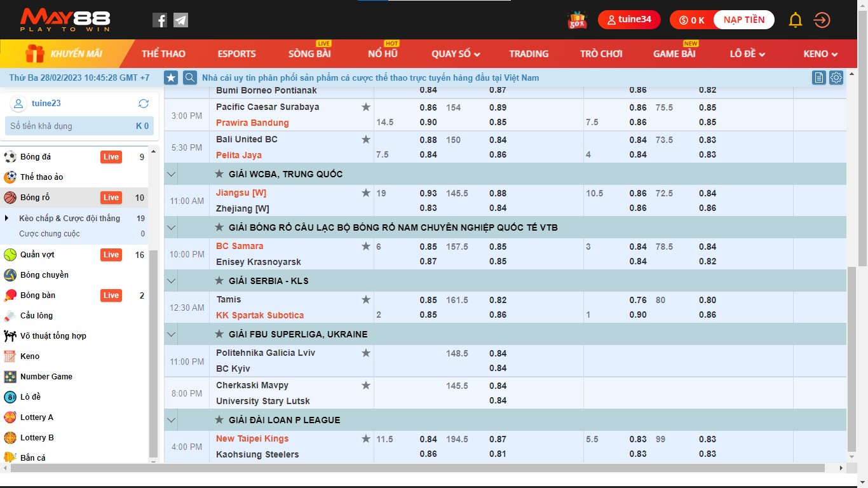Favorite the New Taipei Kings match
Screen dimensions: 868x488
[366, 438]
